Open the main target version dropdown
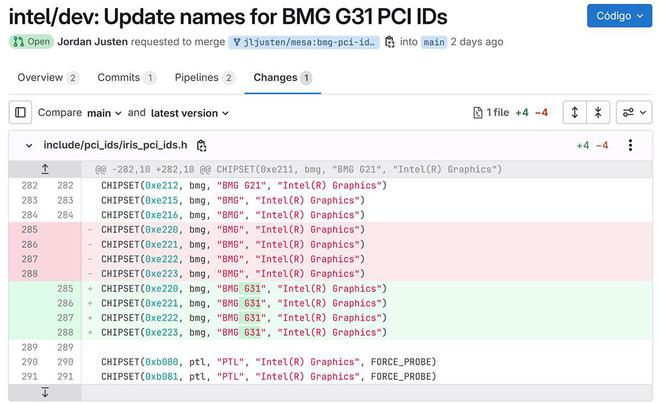The image size is (660, 403). [104, 113]
